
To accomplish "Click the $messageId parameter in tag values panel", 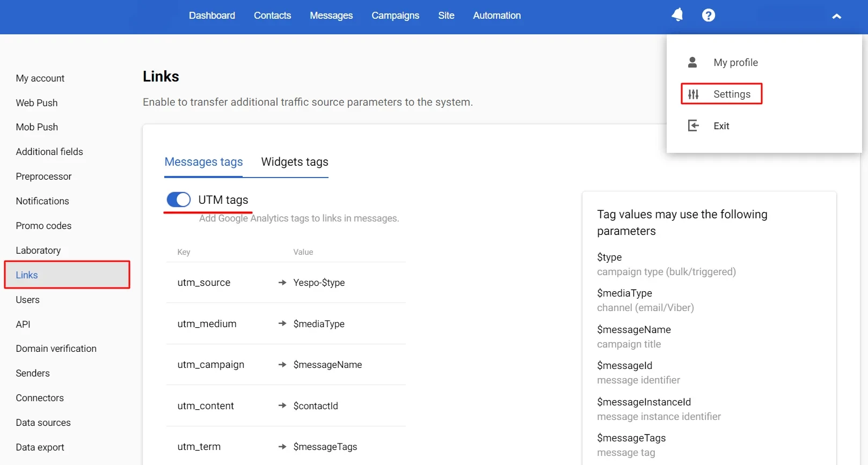I will click(x=625, y=366).
